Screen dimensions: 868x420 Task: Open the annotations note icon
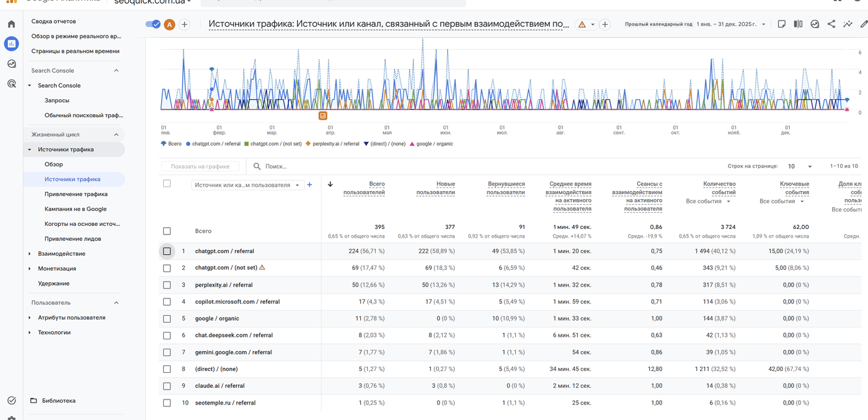tap(782, 24)
